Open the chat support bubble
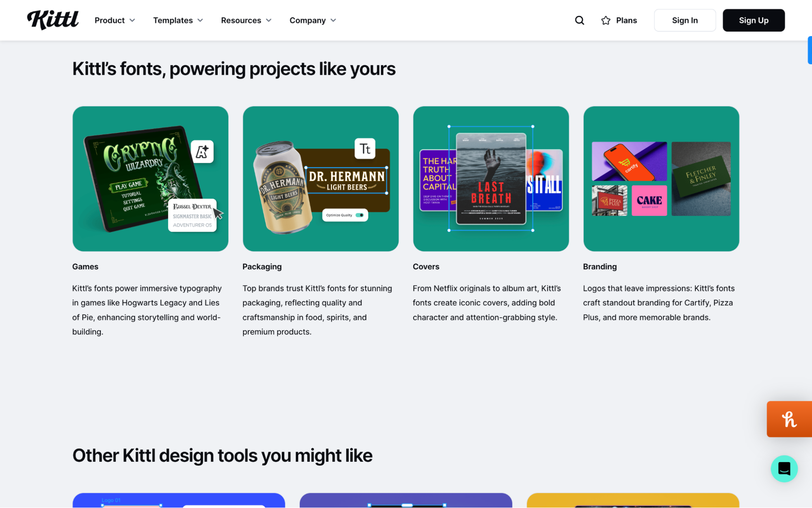 784,469
